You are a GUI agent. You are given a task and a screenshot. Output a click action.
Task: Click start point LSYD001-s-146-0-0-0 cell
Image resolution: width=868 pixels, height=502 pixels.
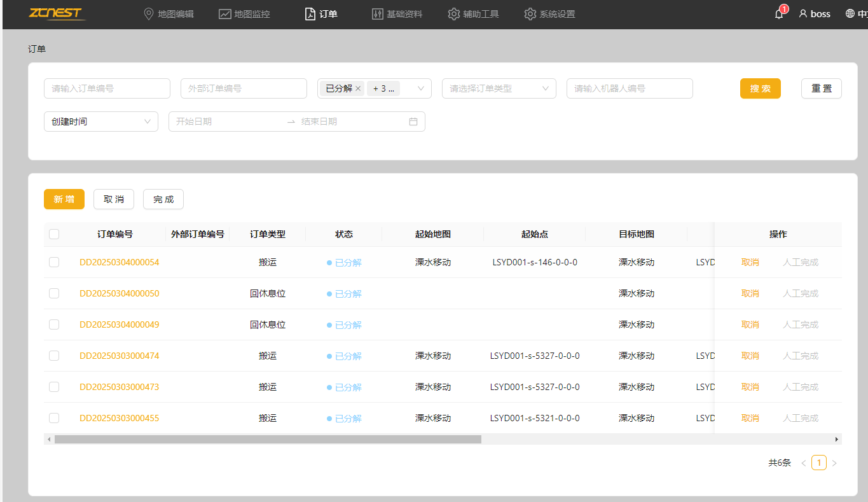tap(535, 262)
